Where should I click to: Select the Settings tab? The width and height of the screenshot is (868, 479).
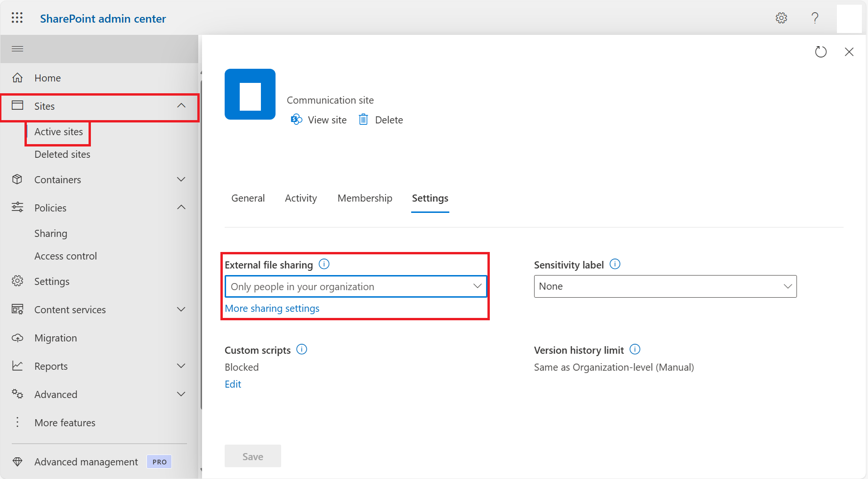tap(430, 198)
